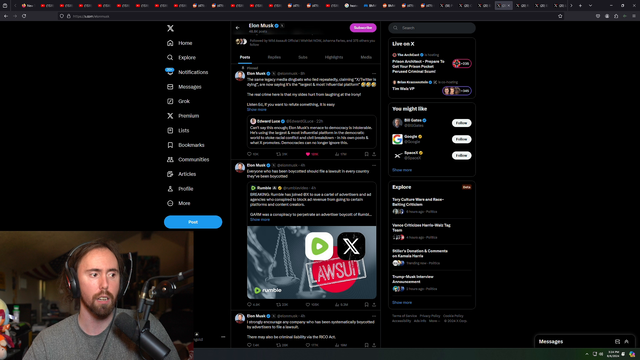Click the X logo in the sidebar
Image resolution: width=640 pixels, height=360 pixels.
tap(170, 28)
